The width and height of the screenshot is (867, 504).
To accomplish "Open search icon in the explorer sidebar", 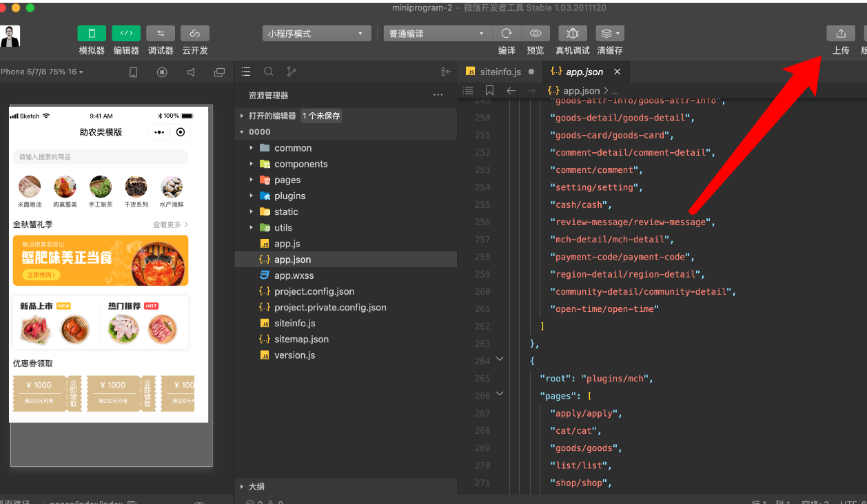I will pos(269,72).
